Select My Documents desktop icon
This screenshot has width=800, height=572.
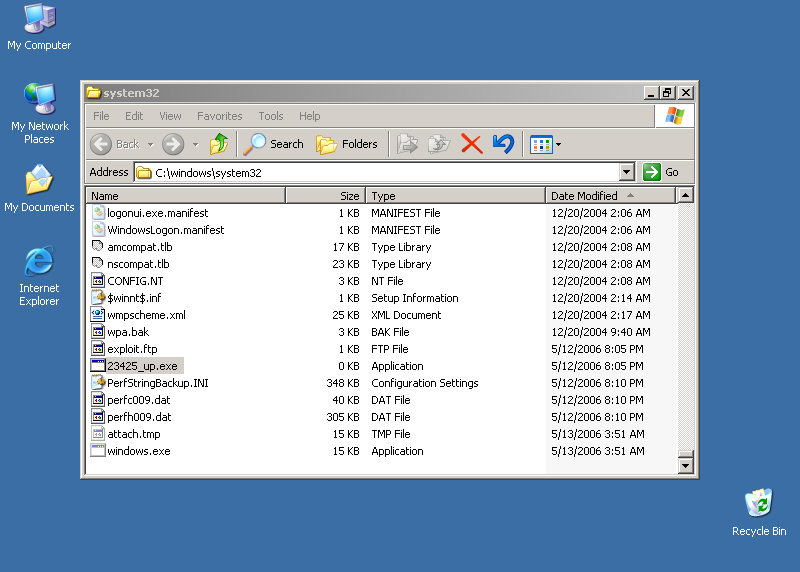[39, 188]
